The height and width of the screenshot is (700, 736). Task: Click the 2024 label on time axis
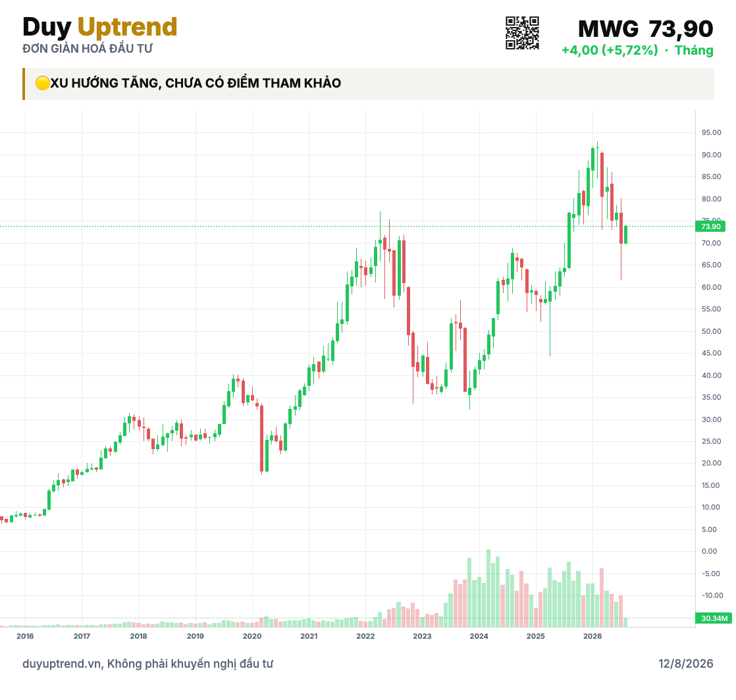coord(479,636)
